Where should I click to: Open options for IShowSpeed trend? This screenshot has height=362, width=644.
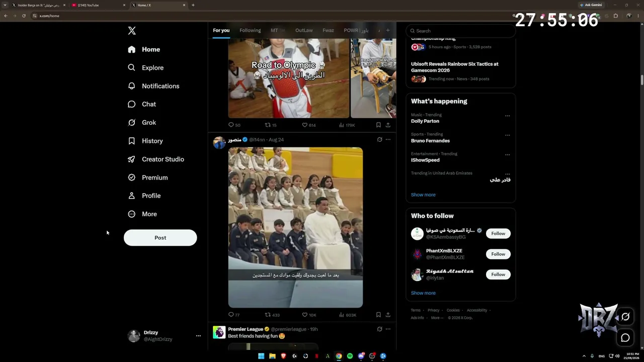click(507, 155)
